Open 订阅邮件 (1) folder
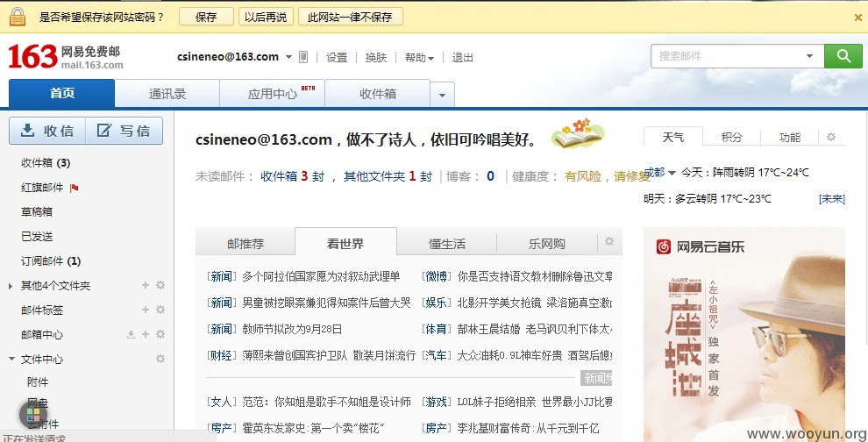 pyautogui.click(x=51, y=260)
